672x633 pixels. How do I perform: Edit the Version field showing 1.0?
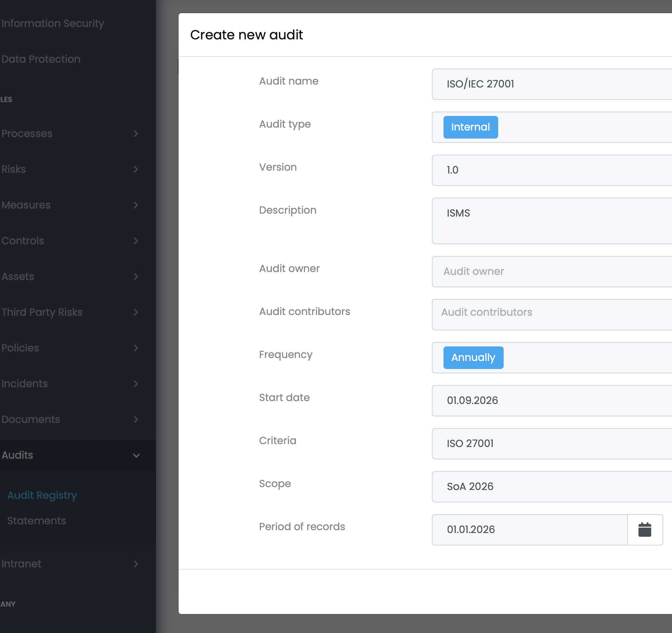[x=552, y=170]
